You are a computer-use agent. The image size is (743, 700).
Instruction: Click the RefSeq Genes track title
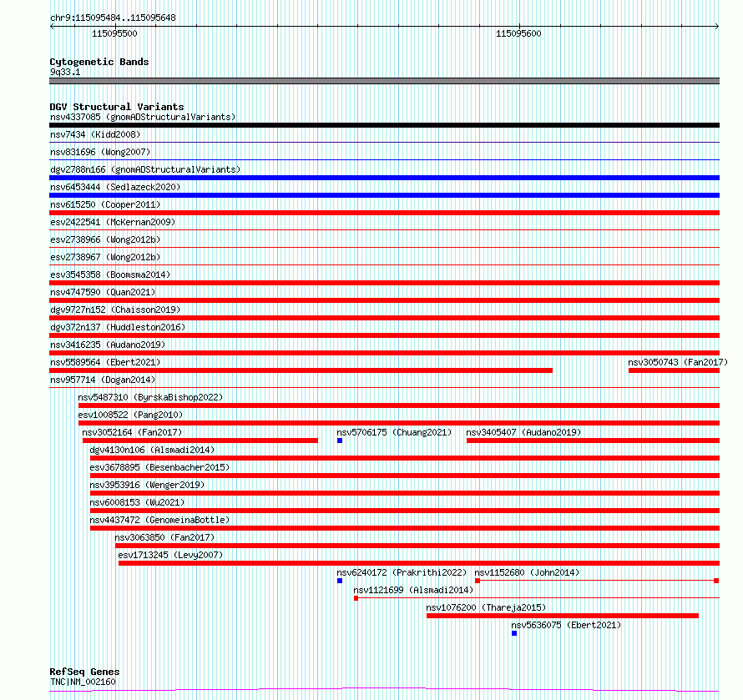[85, 672]
